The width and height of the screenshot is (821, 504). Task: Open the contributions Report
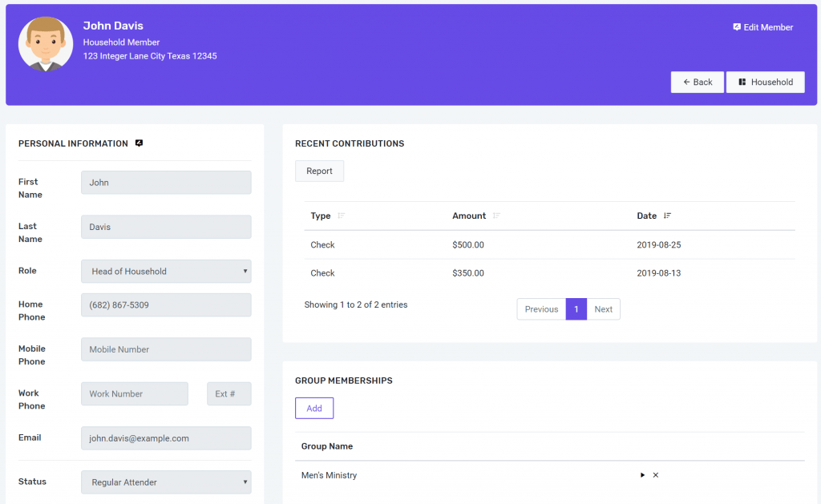(x=319, y=171)
